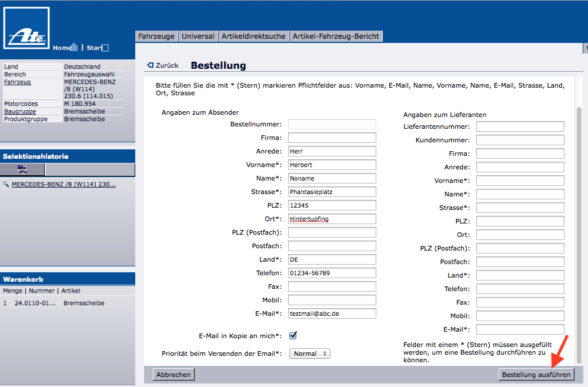
Task: Click the ATE logo
Action: tap(26, 28)
